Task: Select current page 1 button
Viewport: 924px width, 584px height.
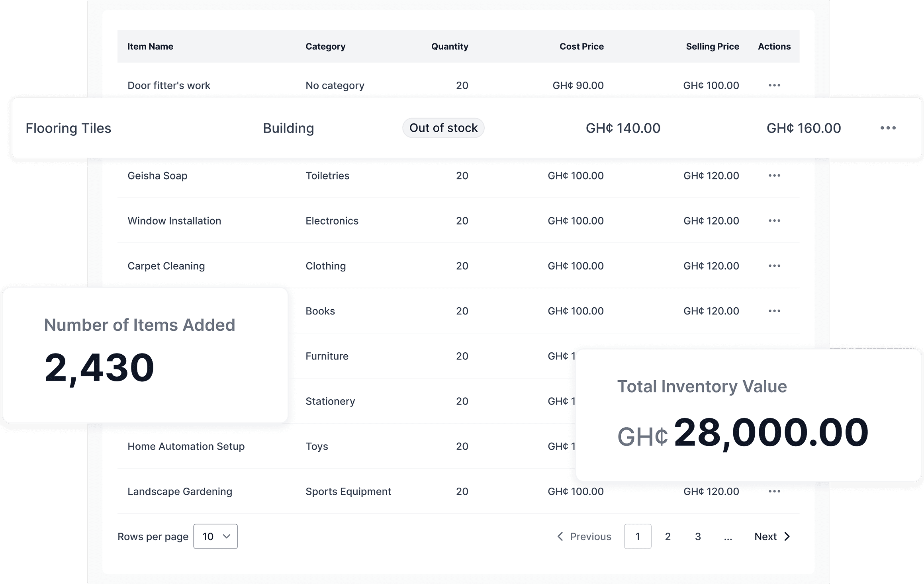Action: [637, 536]
